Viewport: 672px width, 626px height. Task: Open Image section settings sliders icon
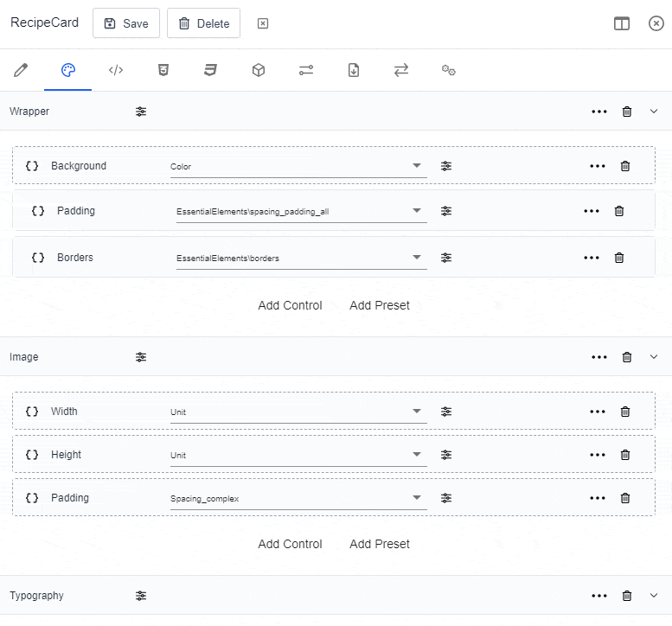point(141,357)
